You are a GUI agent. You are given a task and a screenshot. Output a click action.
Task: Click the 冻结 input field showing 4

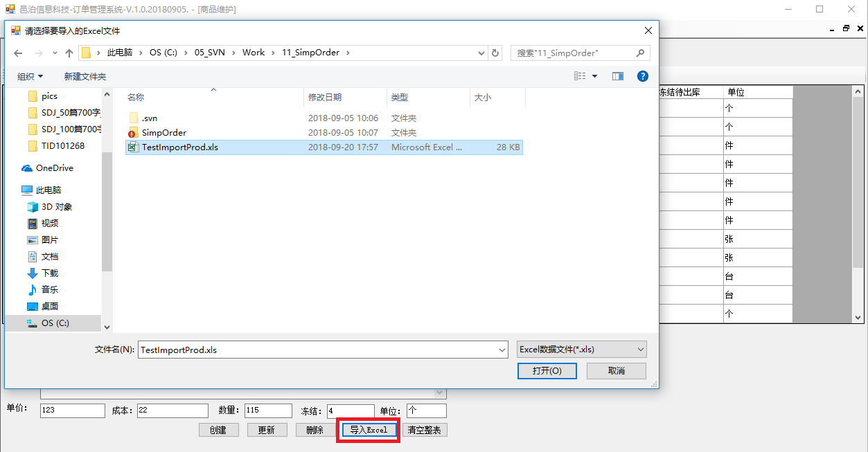point(351,410)
